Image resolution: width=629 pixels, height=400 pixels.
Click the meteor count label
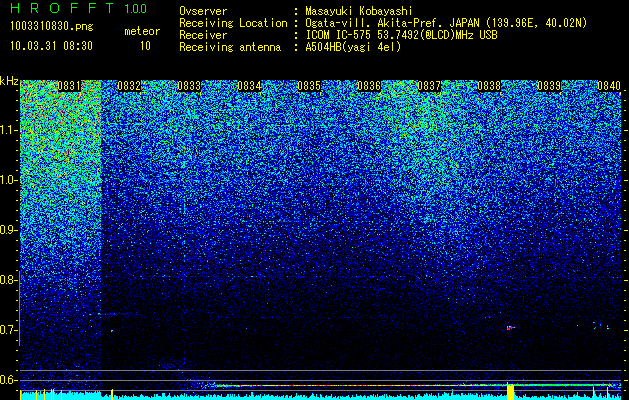point(142,31)
